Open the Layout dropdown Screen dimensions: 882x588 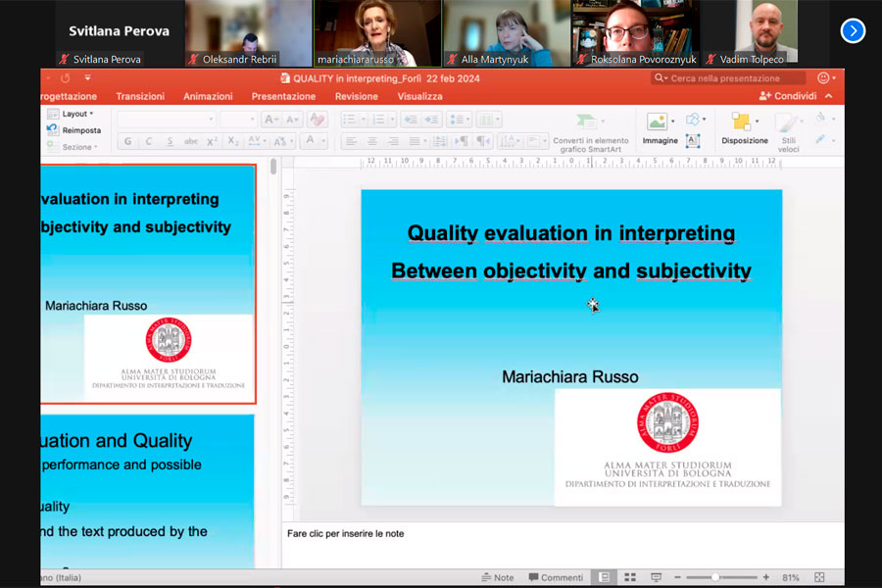coord(76,114)
